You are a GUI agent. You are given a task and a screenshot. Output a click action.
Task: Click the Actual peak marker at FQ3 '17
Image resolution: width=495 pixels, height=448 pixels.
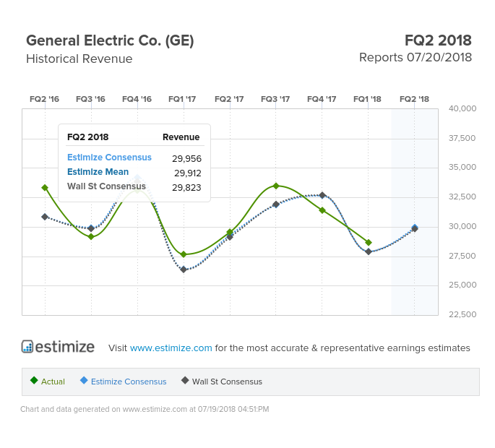[x=276, y=186]
